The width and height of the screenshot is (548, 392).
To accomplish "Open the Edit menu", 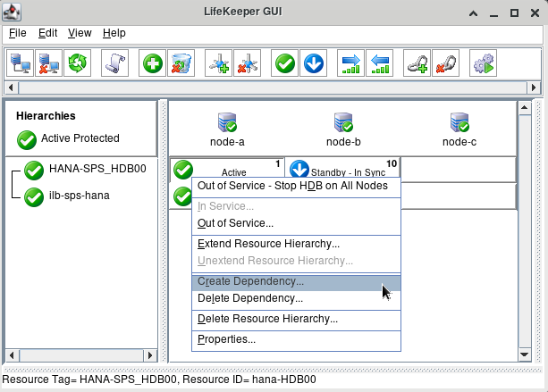I will click(47, 33).
